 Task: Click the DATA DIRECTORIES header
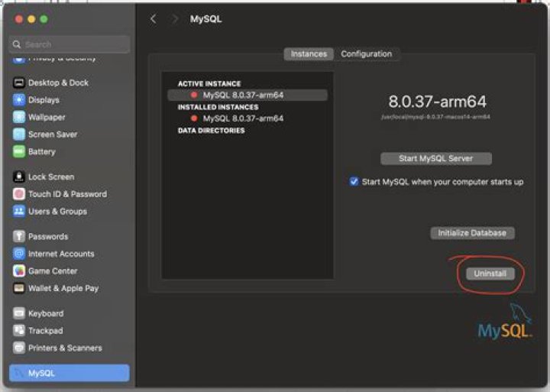pos(211,131)
